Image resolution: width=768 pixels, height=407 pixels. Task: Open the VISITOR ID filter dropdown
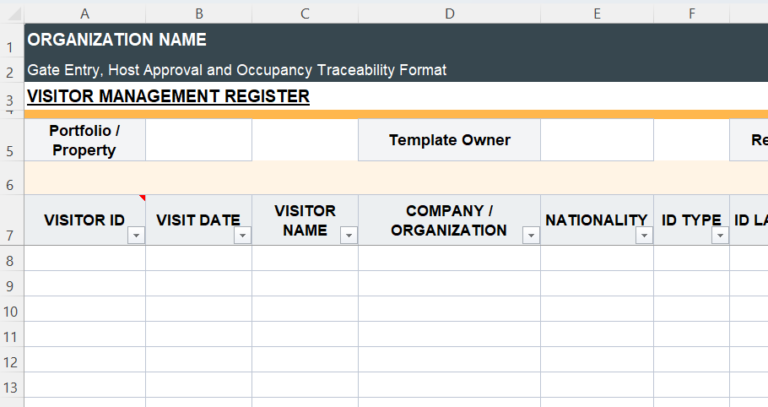[x=136, y=236]
